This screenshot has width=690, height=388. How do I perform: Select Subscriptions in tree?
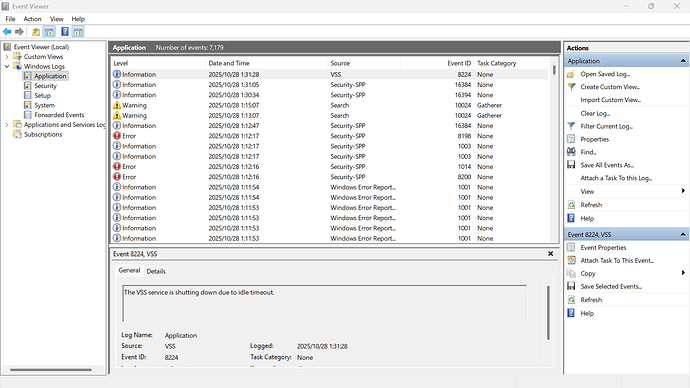pos(43,135)
